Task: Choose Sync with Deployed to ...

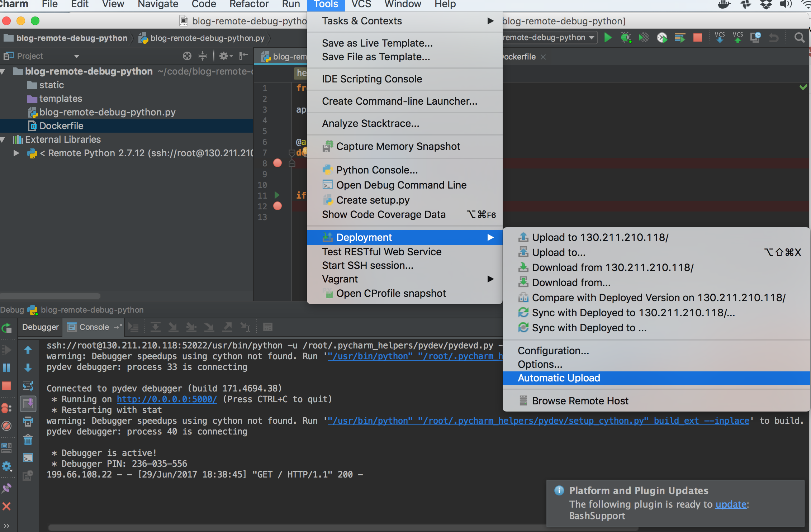Action: coord(656,328)
